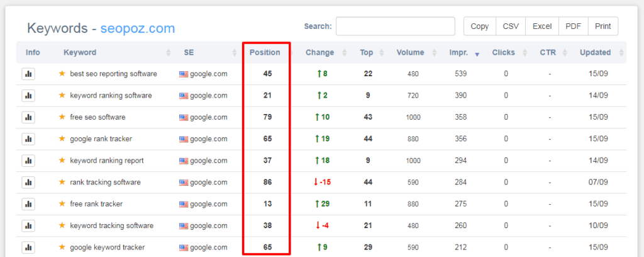Image resolution: width=644 pixels, height=257 pixels.
Task: Select keyword text 'free rank tracker'
Action: pos(96,204)
